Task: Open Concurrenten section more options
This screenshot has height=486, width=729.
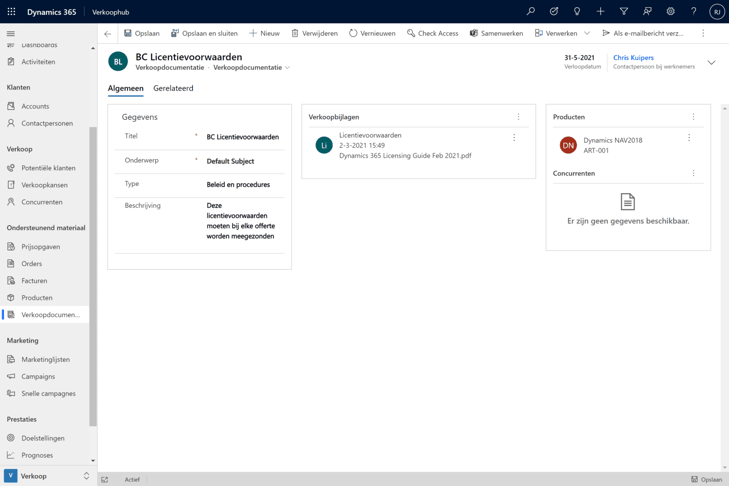Action: (693, 173)
